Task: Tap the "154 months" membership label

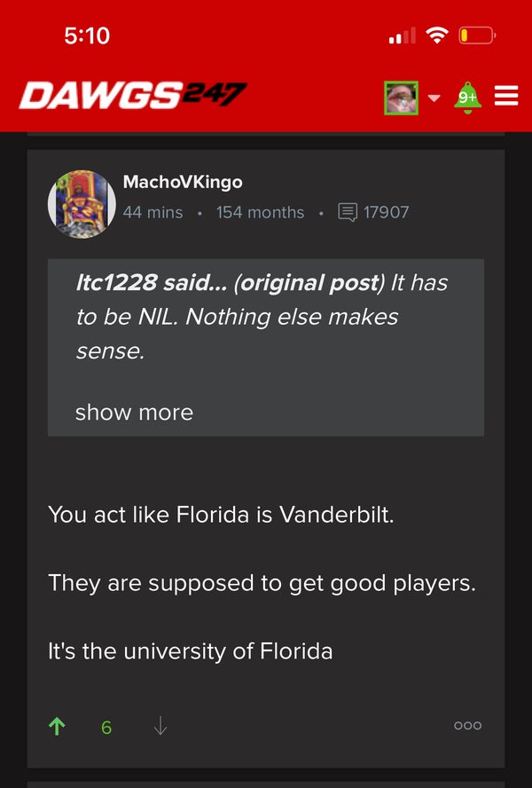Action: 260,212
